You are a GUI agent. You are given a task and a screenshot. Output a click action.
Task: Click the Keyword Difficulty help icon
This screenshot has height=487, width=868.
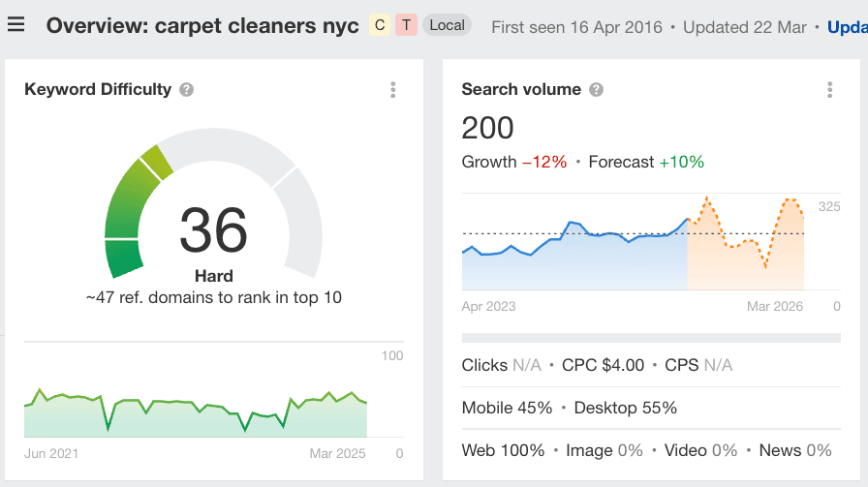(x=187, y=90)
